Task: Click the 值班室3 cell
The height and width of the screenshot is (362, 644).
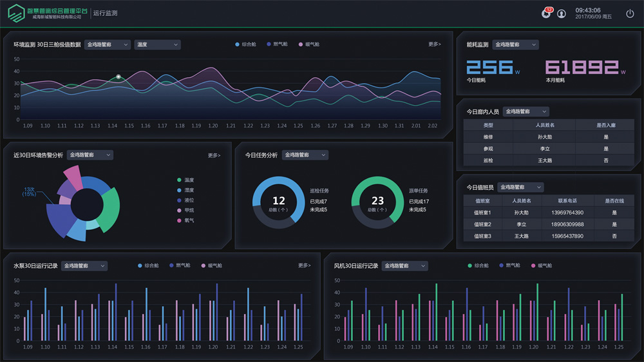Action: coord(482,236)
